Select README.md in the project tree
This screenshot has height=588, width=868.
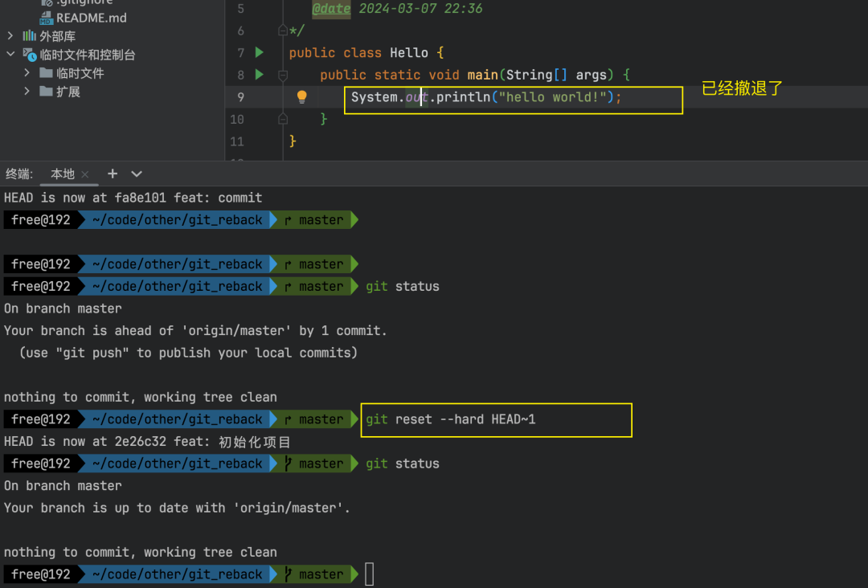(91, 18)
